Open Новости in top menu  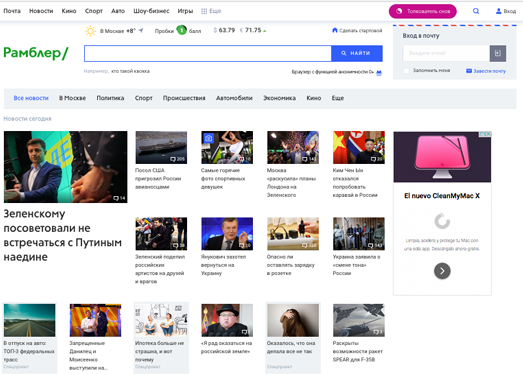coord(41,11)
